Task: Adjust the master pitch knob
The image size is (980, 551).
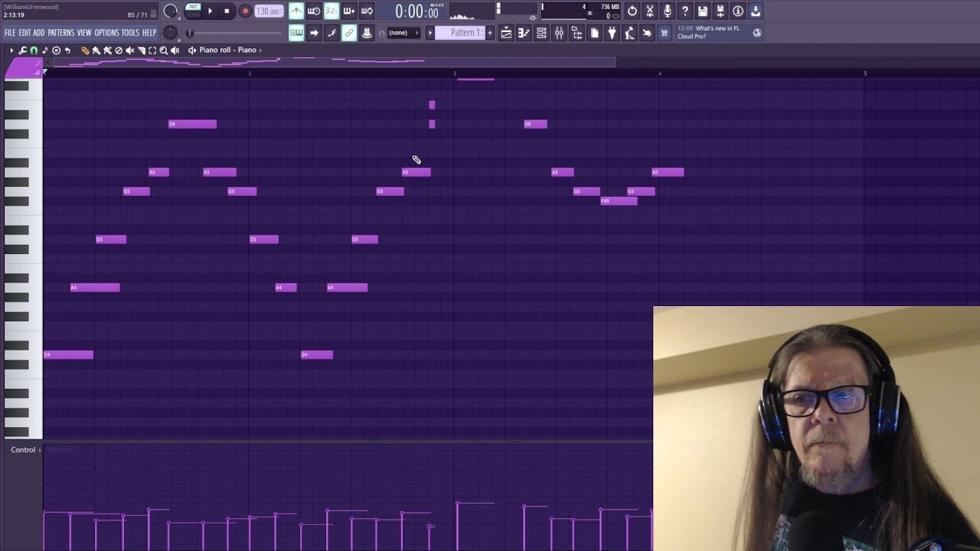Action: pos(170,33)
